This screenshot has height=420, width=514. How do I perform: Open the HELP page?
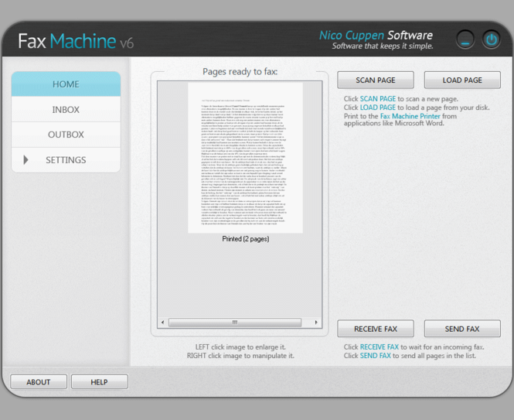pos(99,382)
